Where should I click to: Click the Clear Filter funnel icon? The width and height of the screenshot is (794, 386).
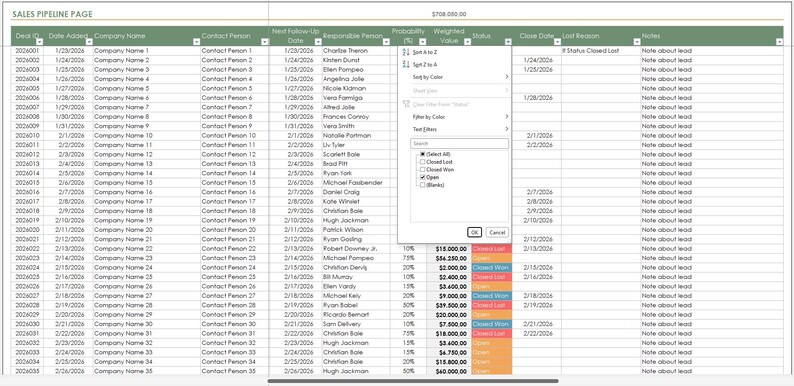tap(406, 104)
